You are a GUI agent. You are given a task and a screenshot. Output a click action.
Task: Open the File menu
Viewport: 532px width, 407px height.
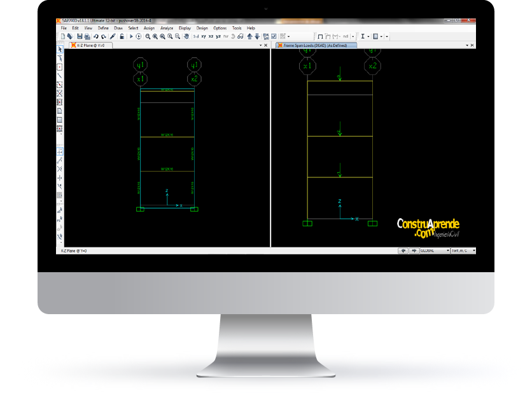[x=64, y=28]
